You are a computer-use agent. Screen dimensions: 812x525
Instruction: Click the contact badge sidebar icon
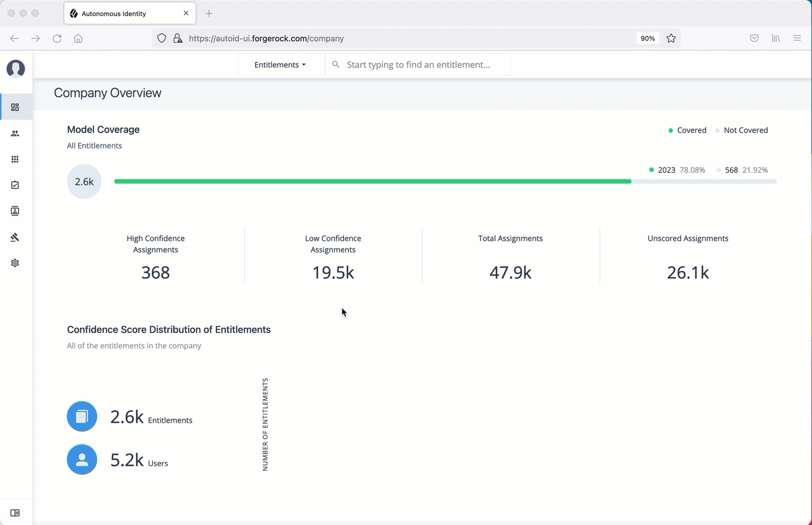15,211
